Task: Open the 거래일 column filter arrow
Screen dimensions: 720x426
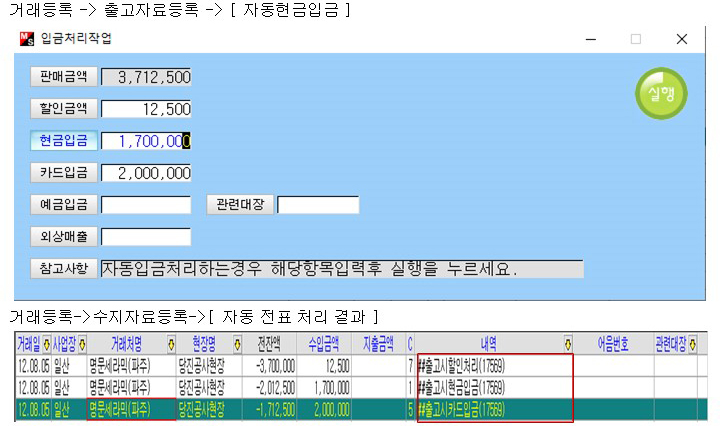Action: coord(46,344)
